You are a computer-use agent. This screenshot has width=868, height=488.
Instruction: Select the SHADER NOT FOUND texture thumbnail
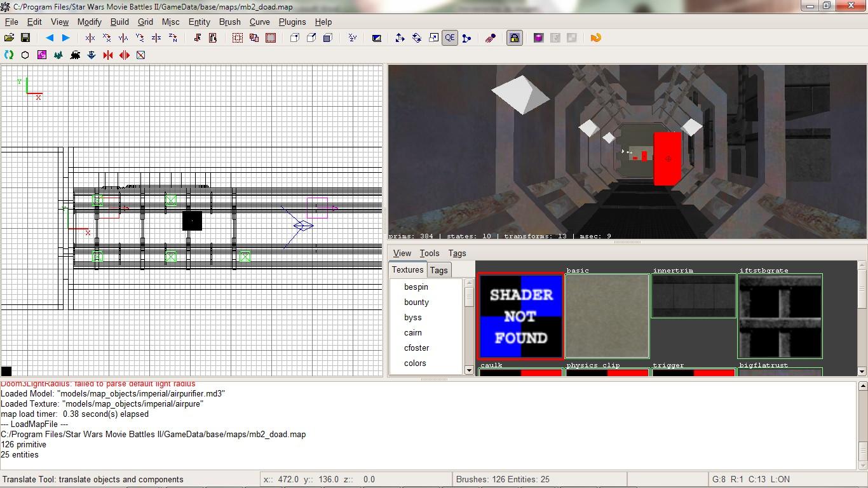point(521,316)
